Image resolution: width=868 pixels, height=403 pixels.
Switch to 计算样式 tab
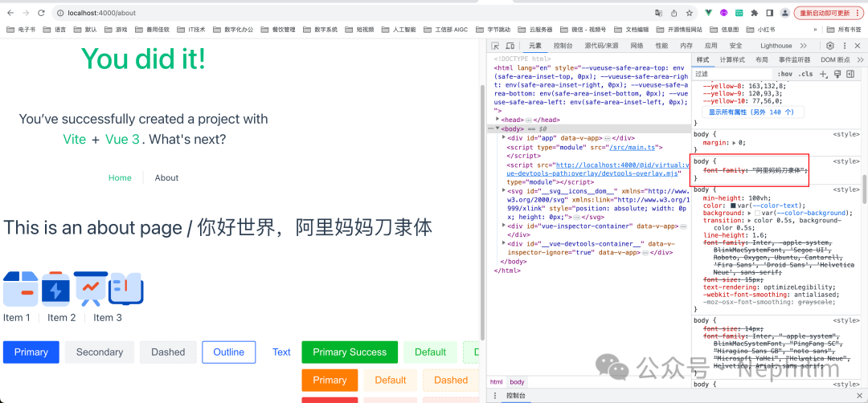(732, 59)
